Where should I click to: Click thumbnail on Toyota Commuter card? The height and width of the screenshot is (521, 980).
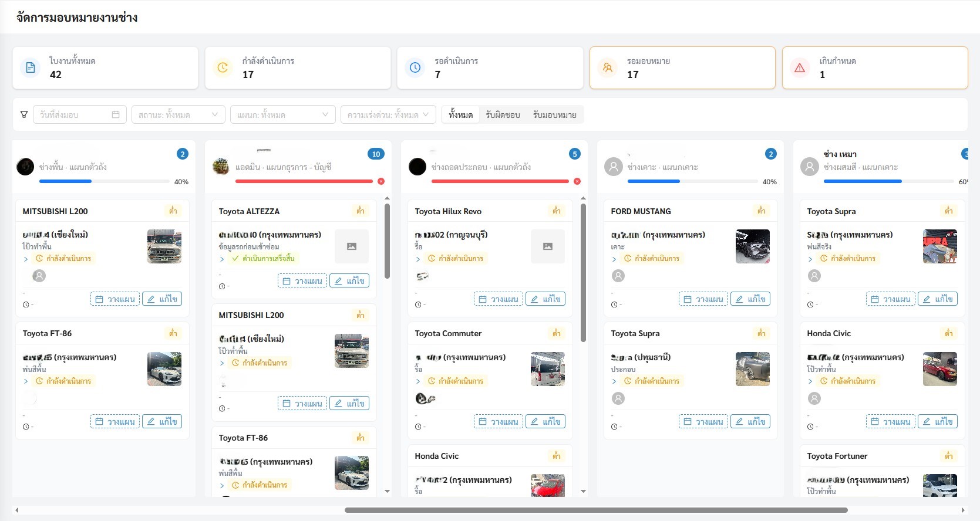pyautogui.click(x=548, y=369)
